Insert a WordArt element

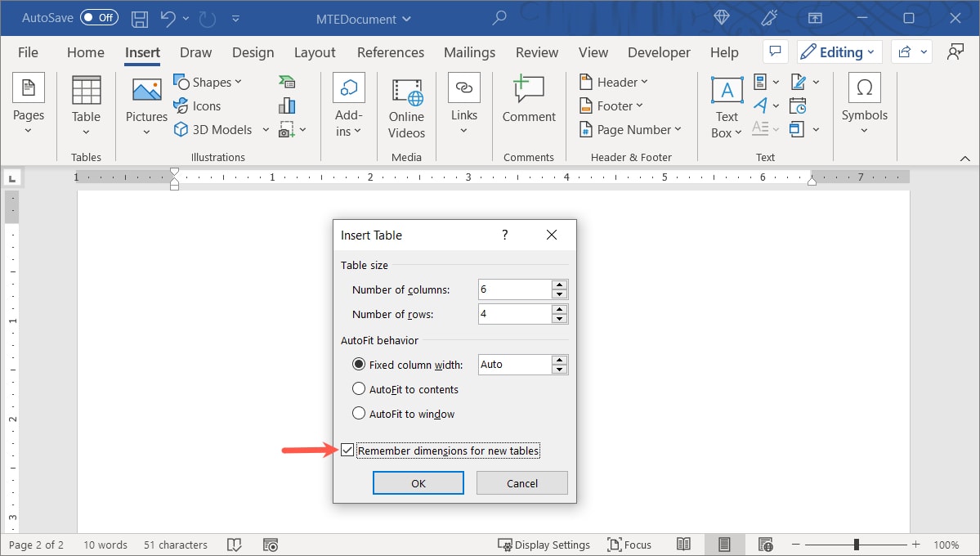760,105
